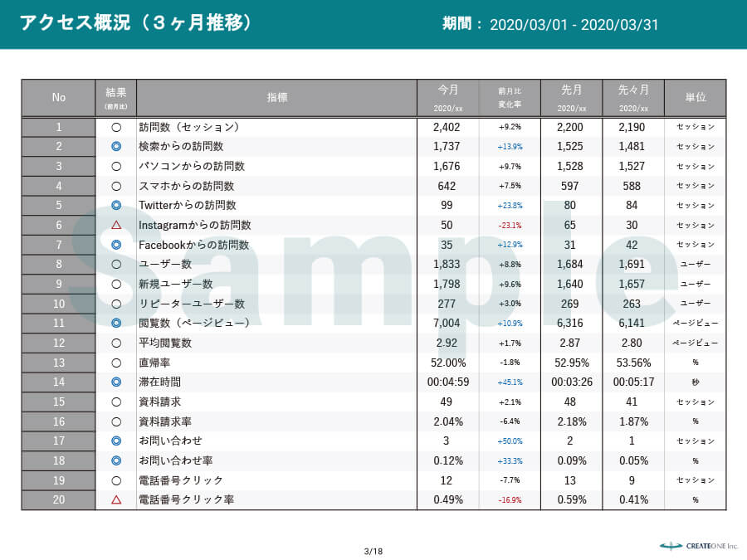Click the red triangle icon in row 20

click(x=116, y=499)
